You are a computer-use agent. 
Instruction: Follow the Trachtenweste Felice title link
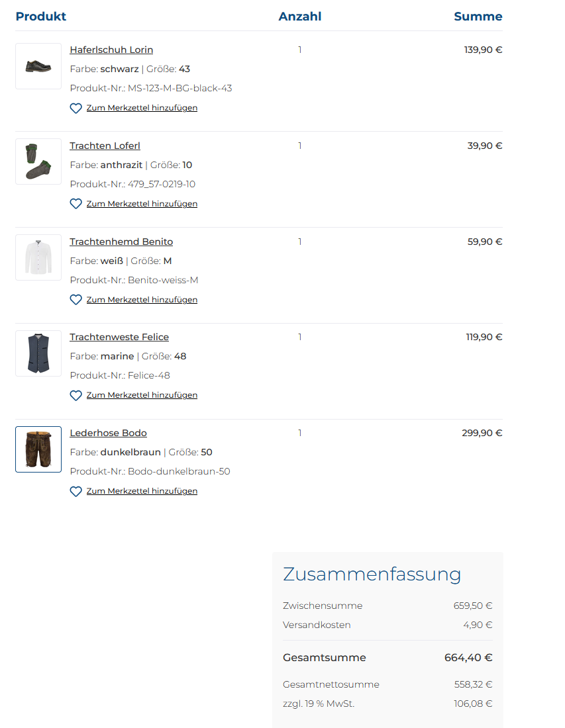119,337
